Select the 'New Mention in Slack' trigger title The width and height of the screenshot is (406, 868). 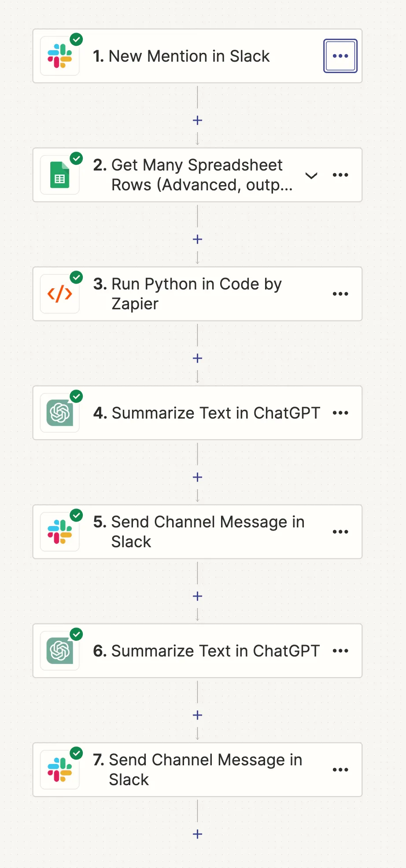(x=181, y=56)
